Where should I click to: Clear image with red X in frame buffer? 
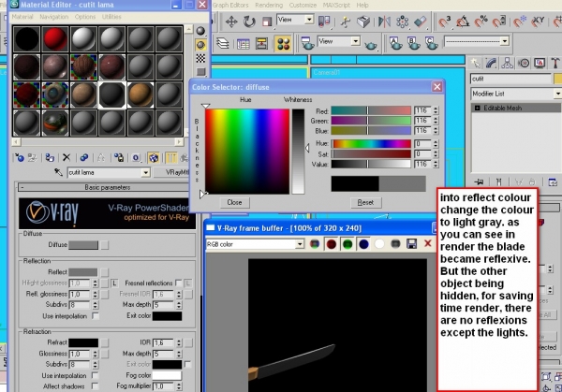coord(428,244)
